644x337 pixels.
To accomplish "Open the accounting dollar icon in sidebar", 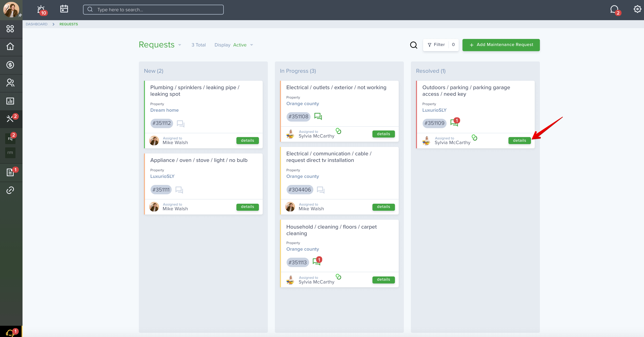I will point(10,65).
